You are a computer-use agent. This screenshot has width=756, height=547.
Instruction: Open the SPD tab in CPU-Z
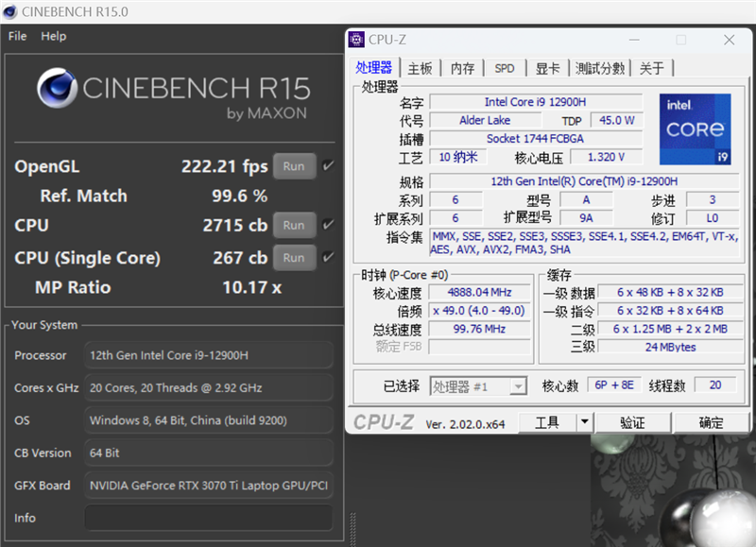click(505, 68)
